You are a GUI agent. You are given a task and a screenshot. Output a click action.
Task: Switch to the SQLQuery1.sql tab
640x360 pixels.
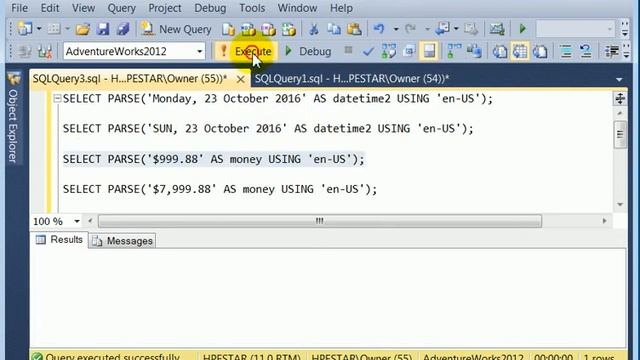point(351,78)
